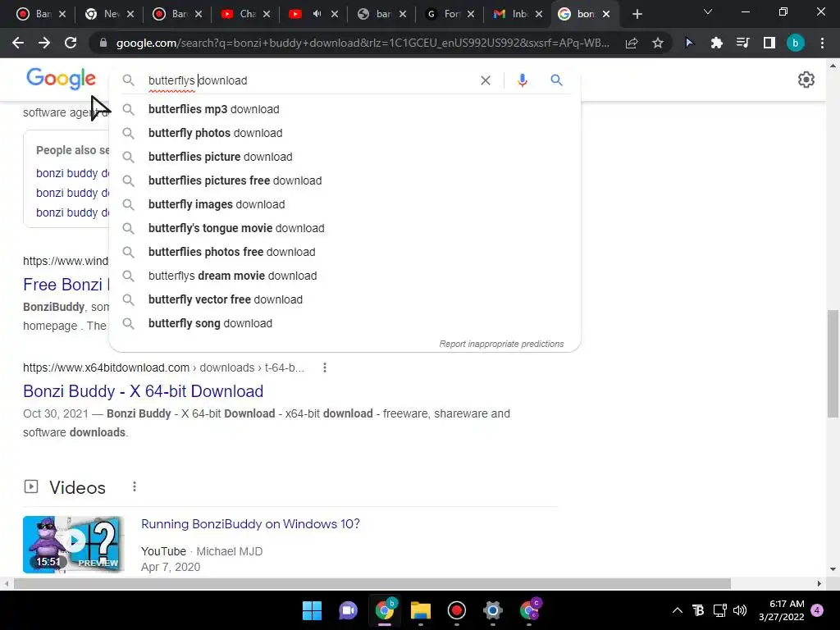Select suggestion 'butterflies pictures free download'
This screenshot has height=630, width=840.
tap(345, 180)
